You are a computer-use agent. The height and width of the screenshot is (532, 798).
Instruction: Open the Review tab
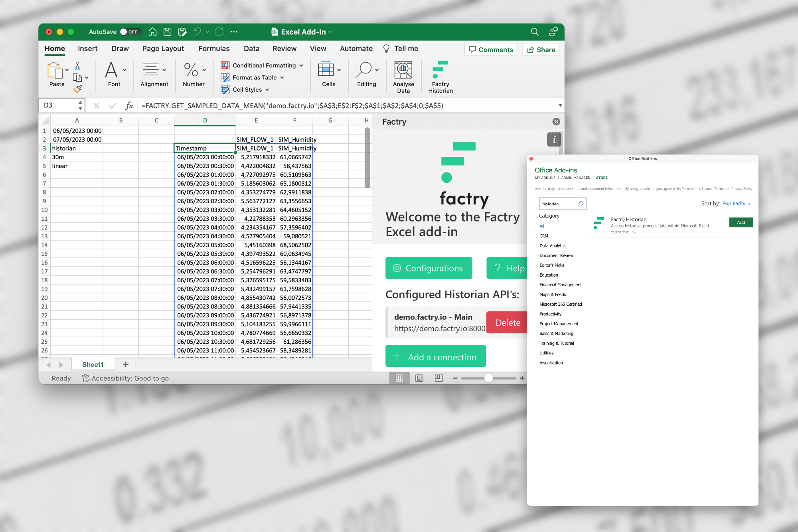[284, 49]
